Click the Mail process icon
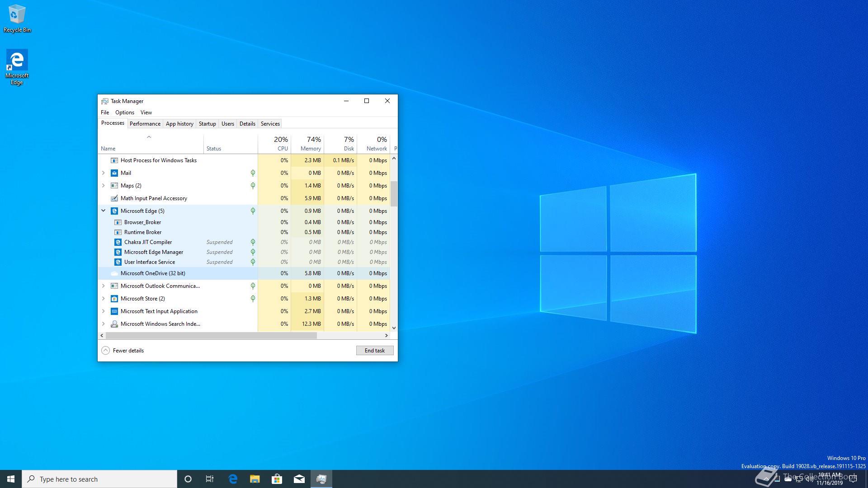Screen dimensions: 868x488 (x=114, y=173)
